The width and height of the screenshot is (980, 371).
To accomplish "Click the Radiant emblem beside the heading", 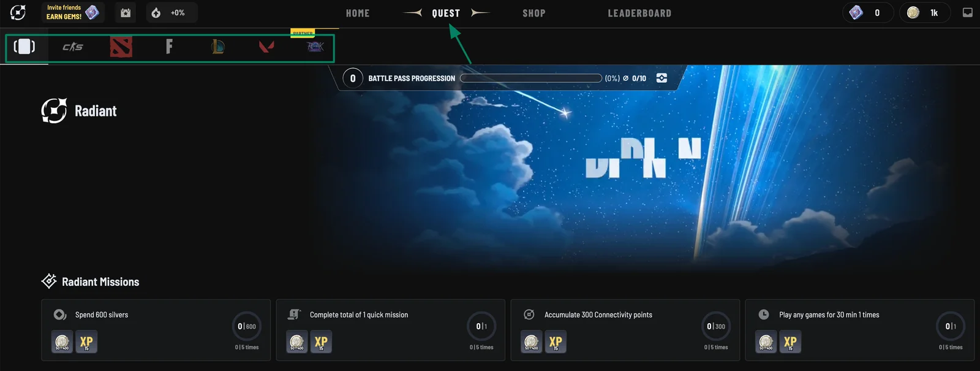I will 54,111.
